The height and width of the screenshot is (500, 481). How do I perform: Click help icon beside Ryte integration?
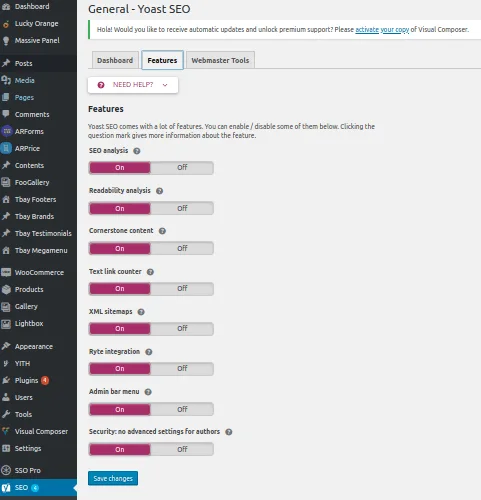[149, 352]
